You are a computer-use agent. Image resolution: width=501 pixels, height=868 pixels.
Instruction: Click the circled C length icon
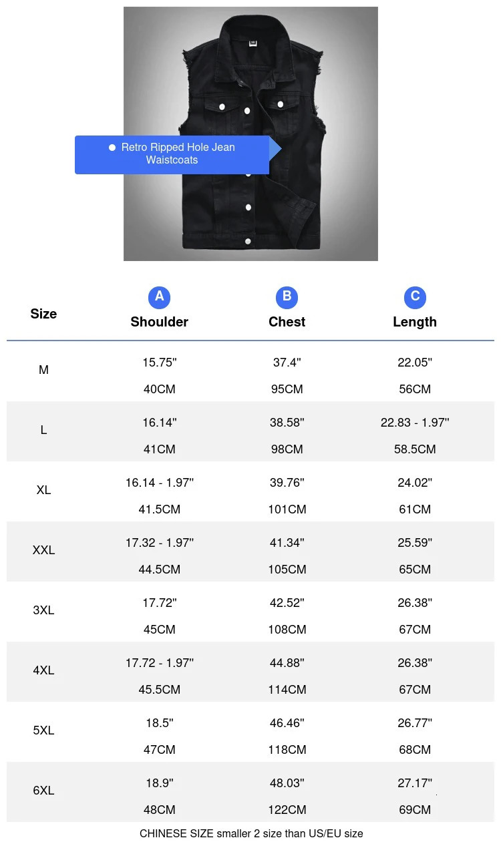tap(415, 297)
